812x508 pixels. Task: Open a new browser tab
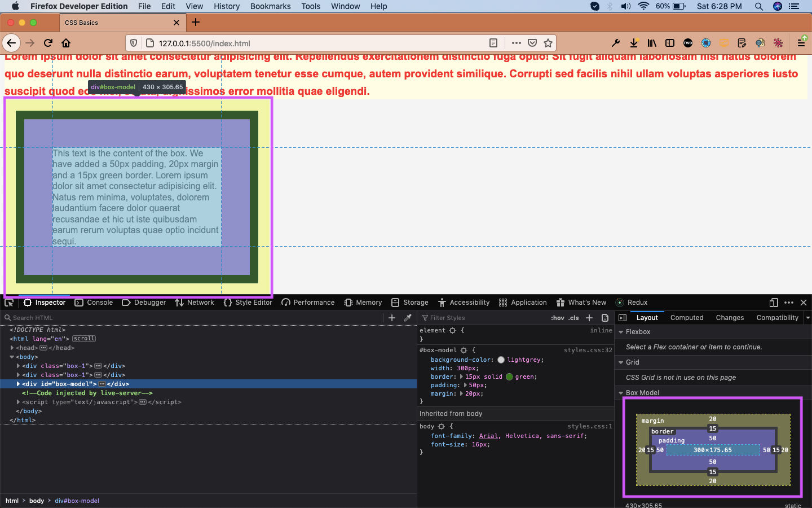[196, 22]
